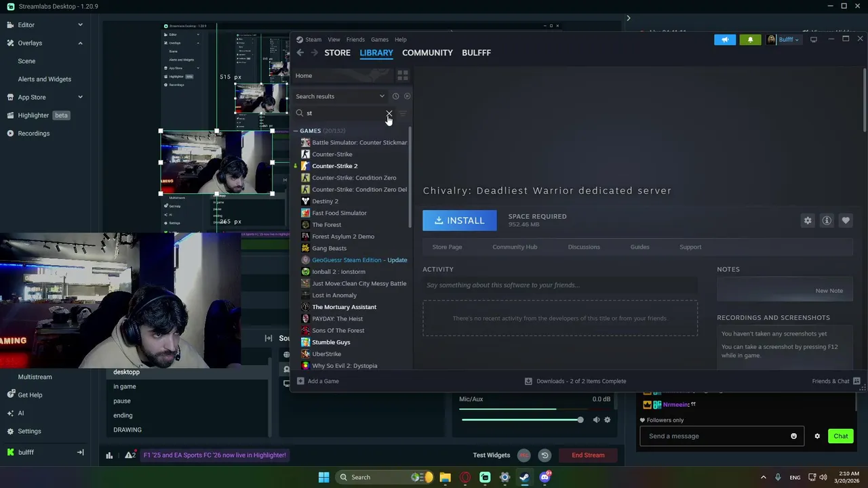Clear the Steam library search text
The height and width of the screenshot is (488, 868).
(x=389, y=113)
